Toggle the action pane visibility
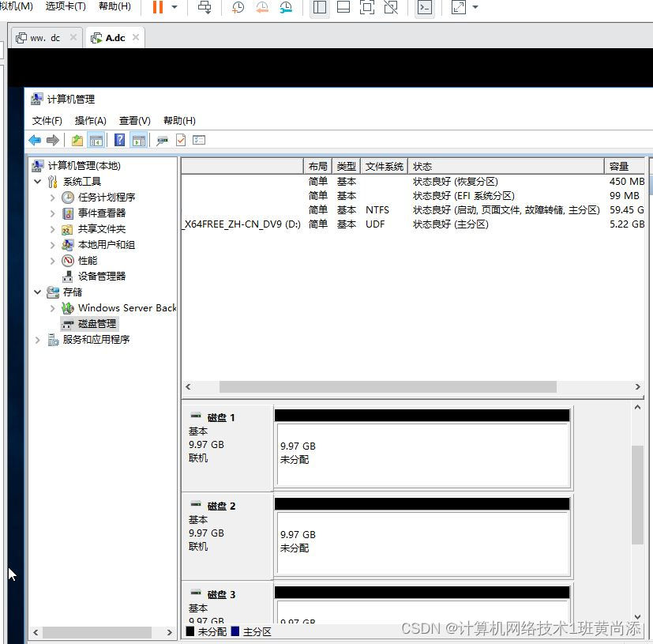 (x=140, y=140)
